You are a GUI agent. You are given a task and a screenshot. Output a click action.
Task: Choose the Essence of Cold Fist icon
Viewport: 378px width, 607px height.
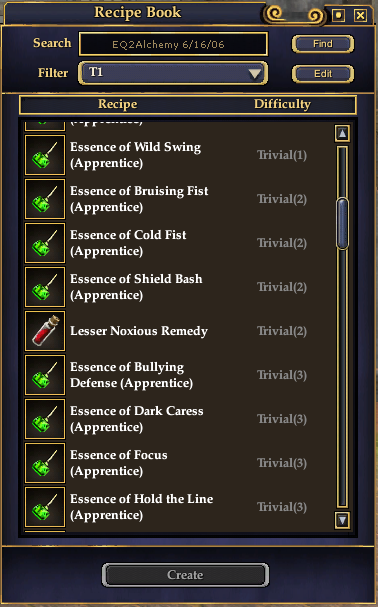pos(45,243)
